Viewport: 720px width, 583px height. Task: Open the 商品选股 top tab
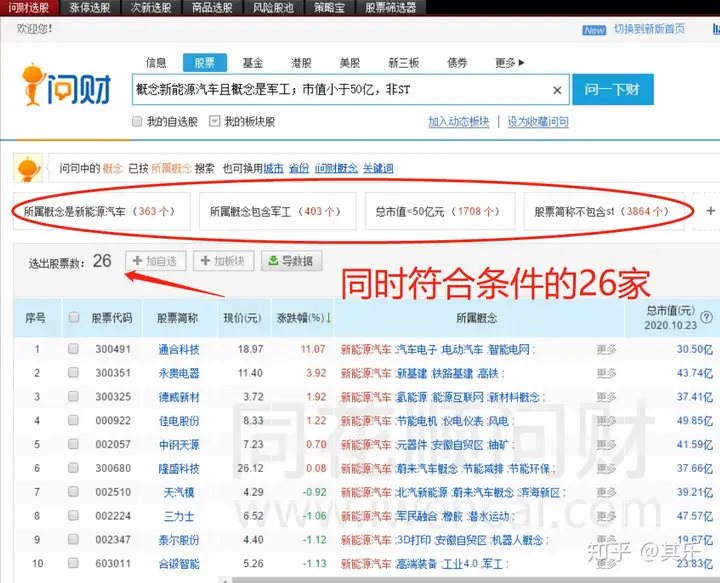[212, 7]
